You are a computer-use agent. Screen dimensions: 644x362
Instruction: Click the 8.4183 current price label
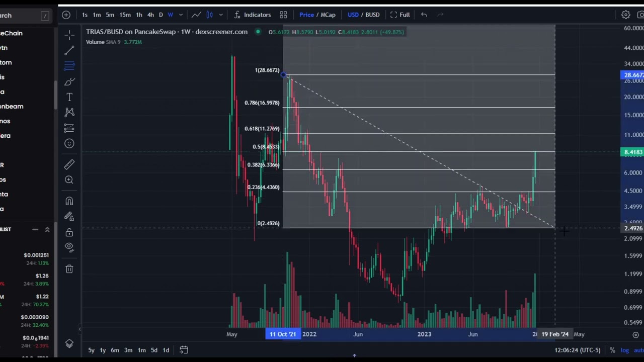pyautogui.click(x=632, y=152)
